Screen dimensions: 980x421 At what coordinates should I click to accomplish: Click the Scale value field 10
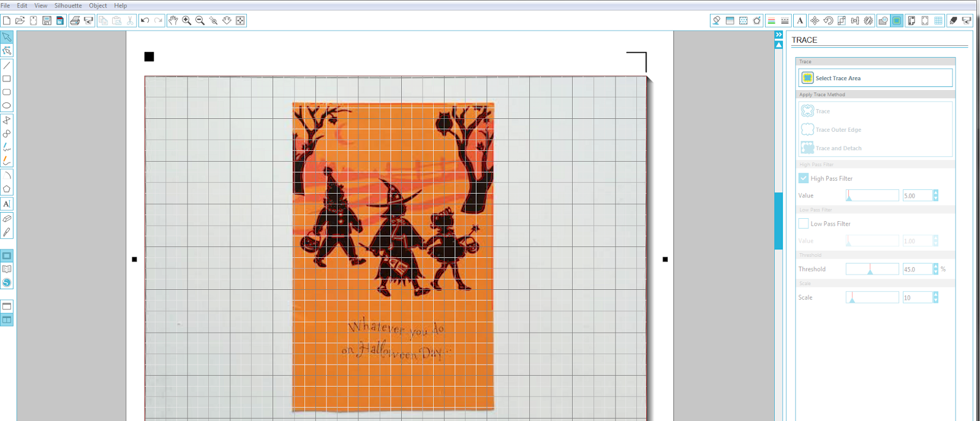coord(918,297)
